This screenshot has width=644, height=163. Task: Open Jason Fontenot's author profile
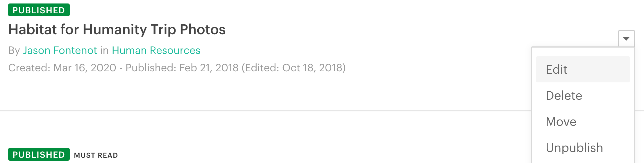[60, 50]
